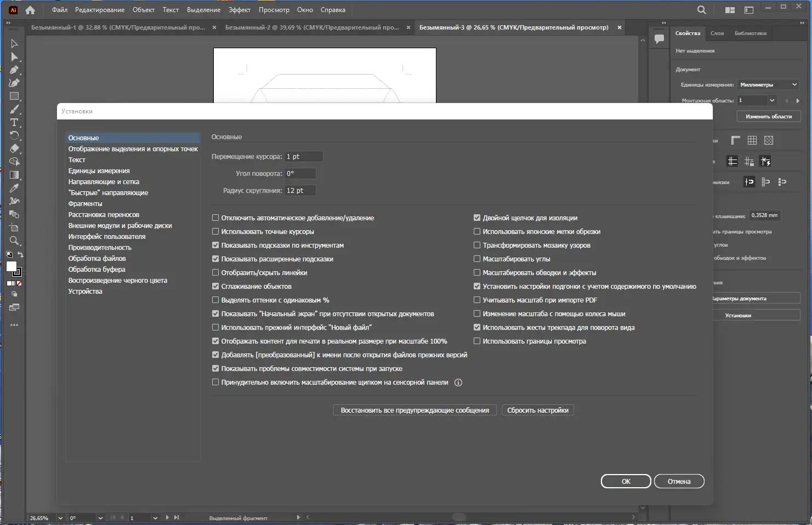Enable "Масштабировать углы" checkbox

(477, 259)
